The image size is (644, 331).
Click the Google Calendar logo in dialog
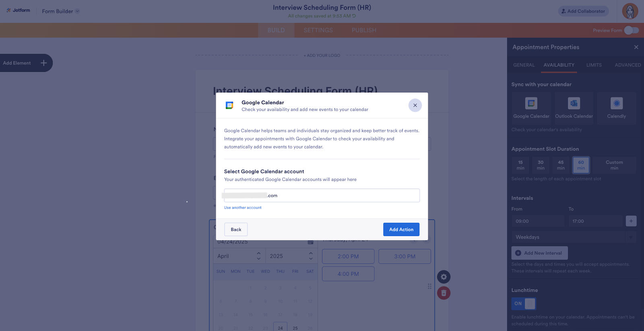(229, 105)
